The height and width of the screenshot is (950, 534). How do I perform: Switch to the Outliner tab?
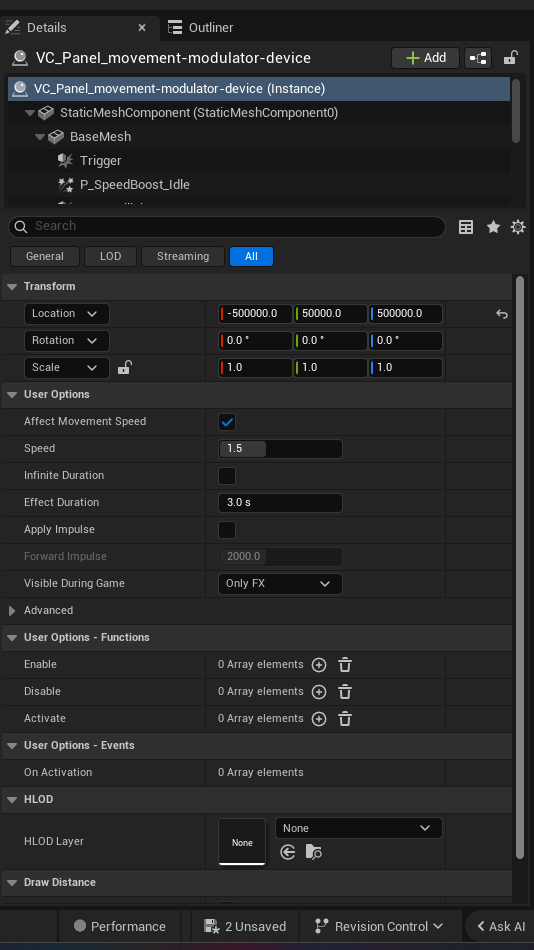[201, 27]
